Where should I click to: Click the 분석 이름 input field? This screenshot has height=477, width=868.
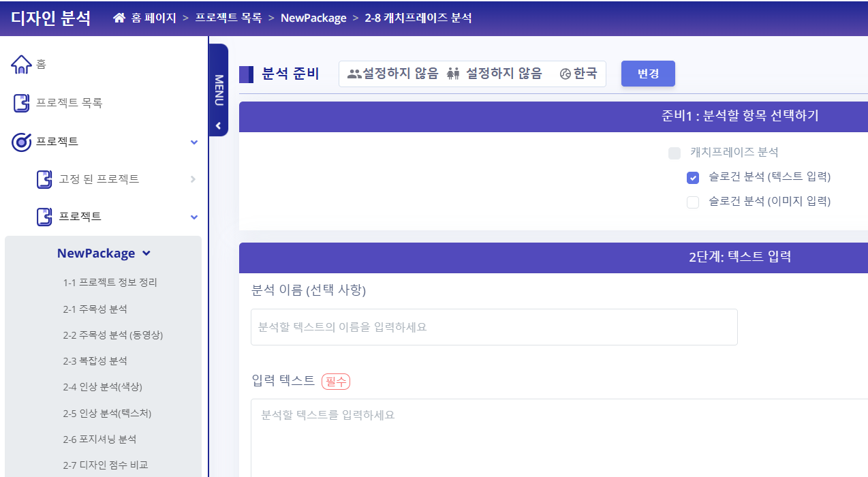(494, 327)
